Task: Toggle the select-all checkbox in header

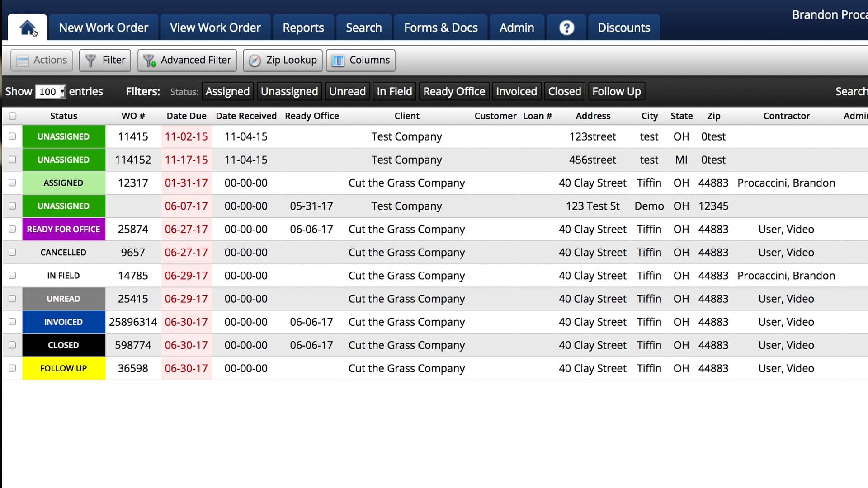Action: [x=13, y=116]
